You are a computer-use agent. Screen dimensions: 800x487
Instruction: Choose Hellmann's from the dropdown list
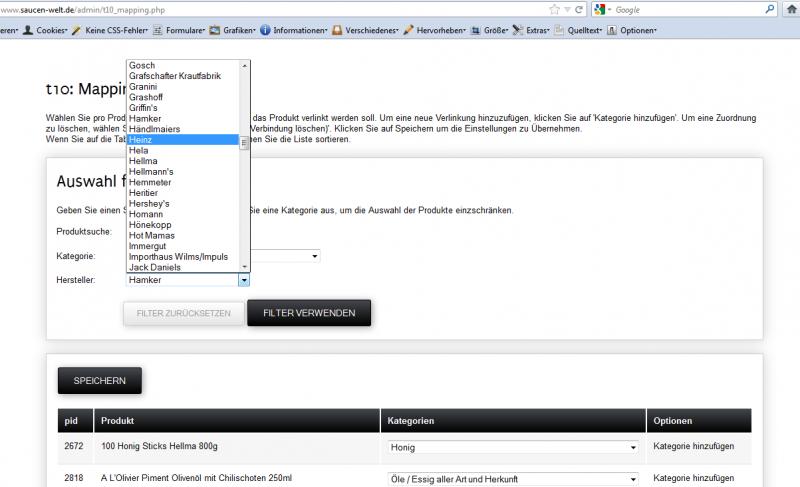(x=181, y=172)
